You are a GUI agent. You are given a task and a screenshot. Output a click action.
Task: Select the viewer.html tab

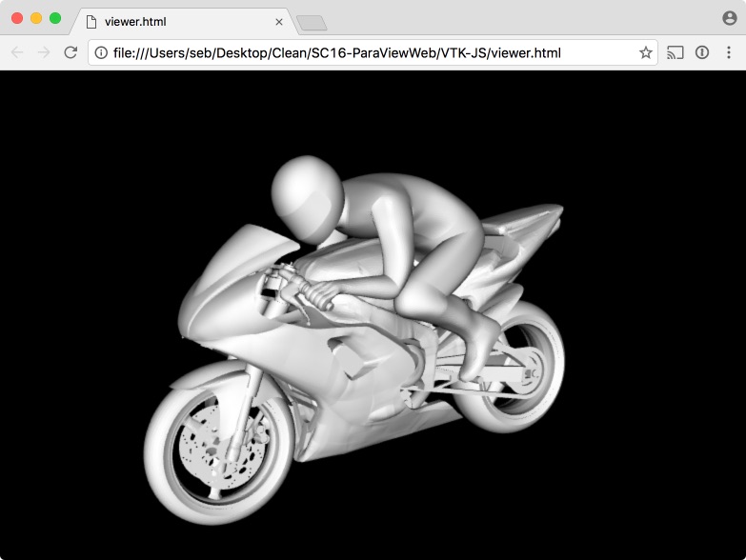[181, 21]
